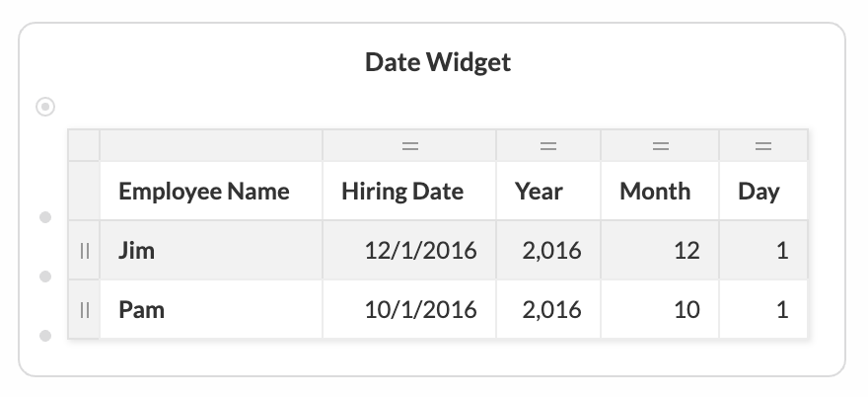868x397 pixels.
Task: Click the gray dot below the Pam row
Action: coord(45,336)
